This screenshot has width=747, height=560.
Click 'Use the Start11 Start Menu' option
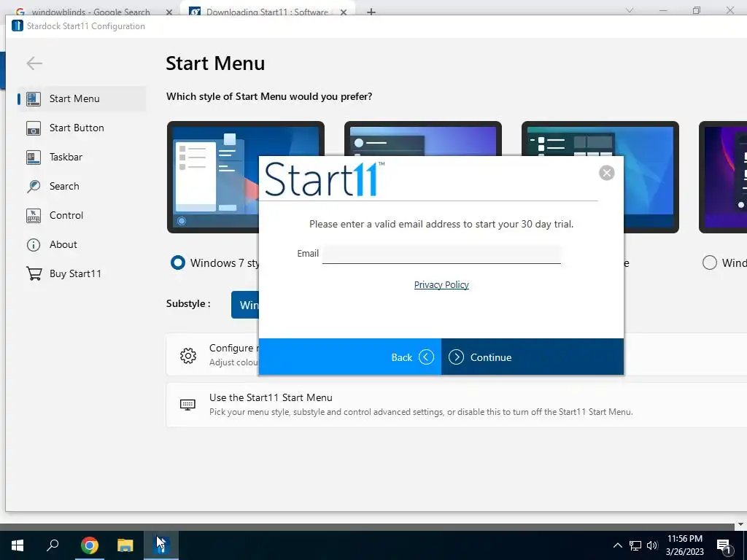coord(457,404)
